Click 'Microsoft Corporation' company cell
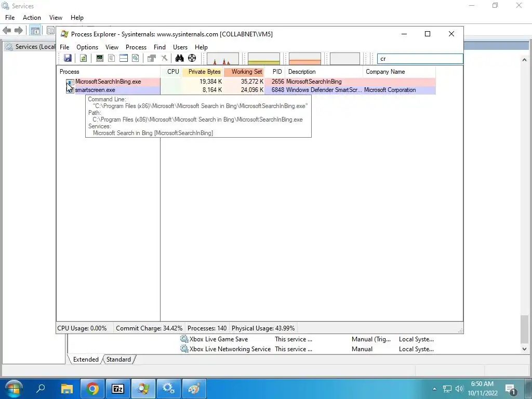532x399 pixels. click(390, 90)
